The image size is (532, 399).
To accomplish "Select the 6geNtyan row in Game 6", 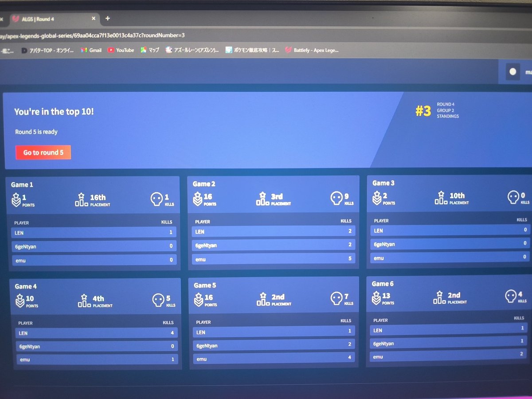I will (449, 343).
